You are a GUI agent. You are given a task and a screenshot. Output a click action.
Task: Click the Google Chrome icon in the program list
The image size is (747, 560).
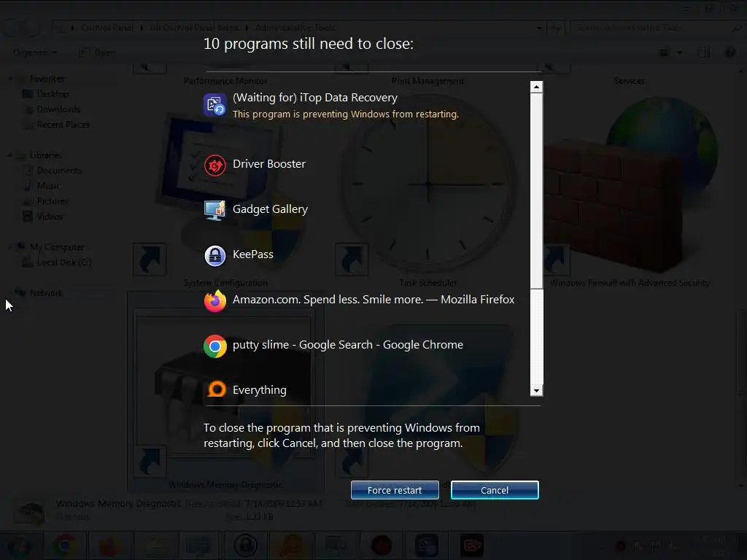pyautogui.click(x=215, y=346)
